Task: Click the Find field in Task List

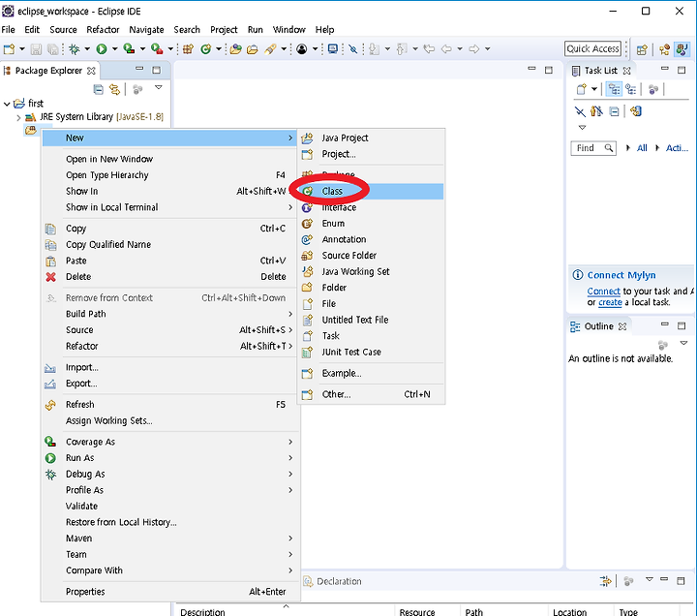Action: click(x=593, y=148)
